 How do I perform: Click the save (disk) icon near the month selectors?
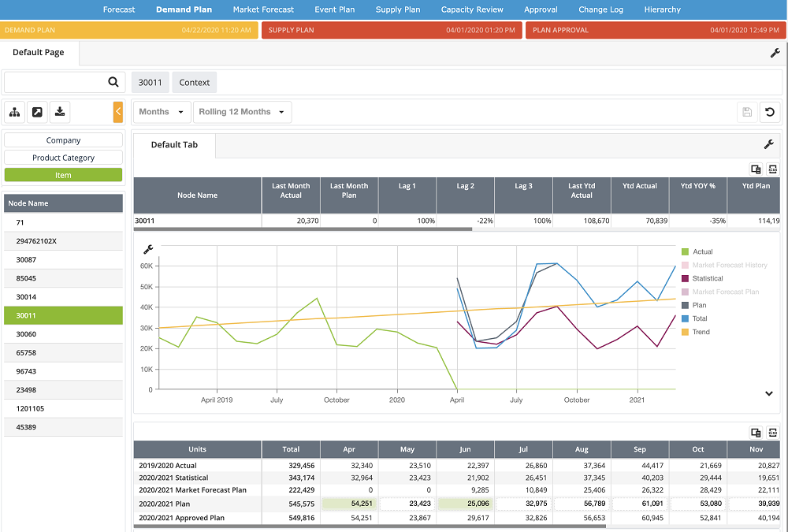(746, 112)
